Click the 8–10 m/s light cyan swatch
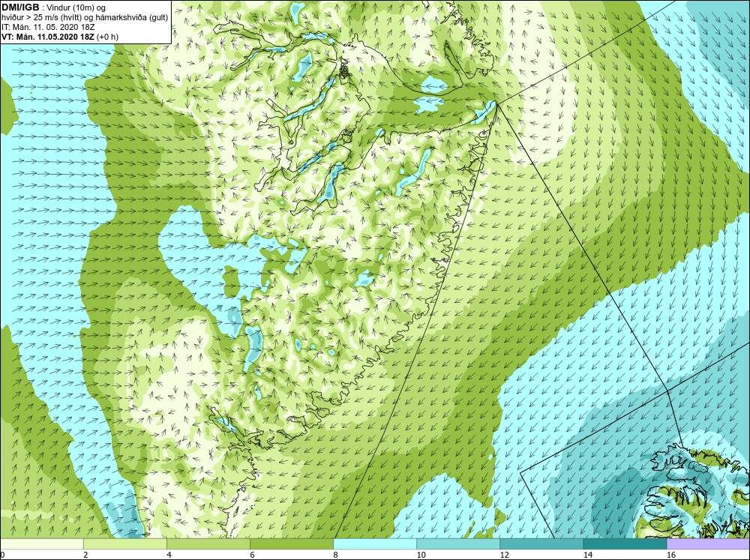Viewport: 750px width, 560px height. tap(374, 544)
